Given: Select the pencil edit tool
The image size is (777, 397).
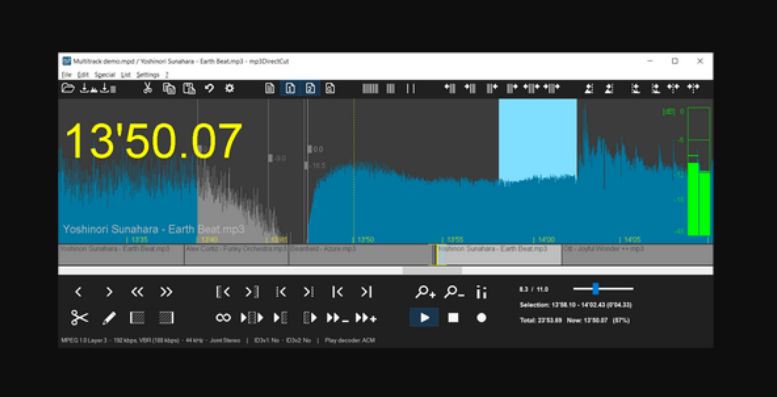Looking at the screenshot, I should 109,318.
